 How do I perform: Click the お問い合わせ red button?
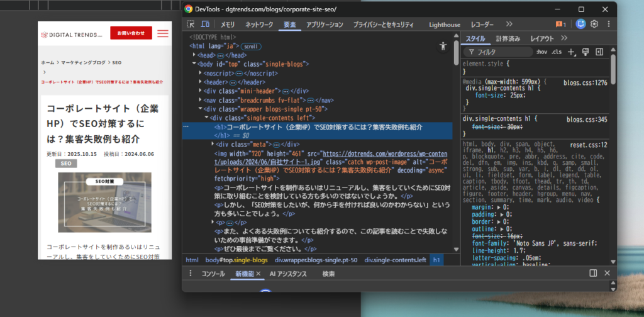(x=131, y=33)
